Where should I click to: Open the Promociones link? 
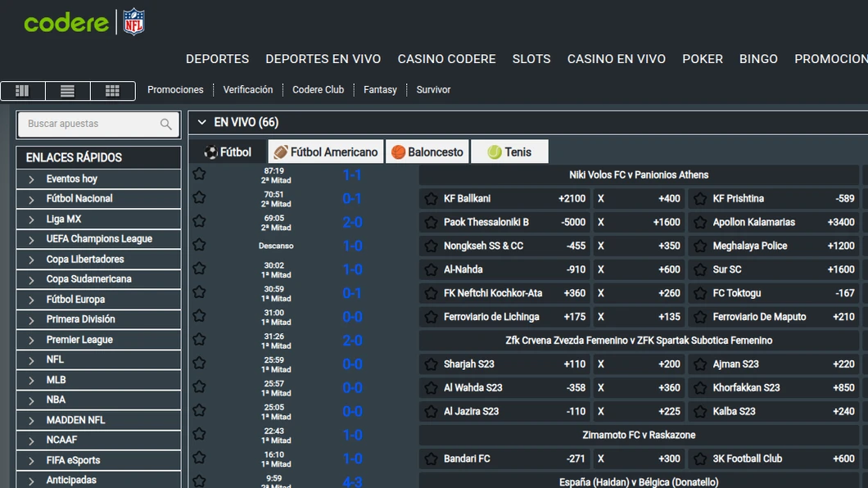pyautogui.click(x=175, y=89)
